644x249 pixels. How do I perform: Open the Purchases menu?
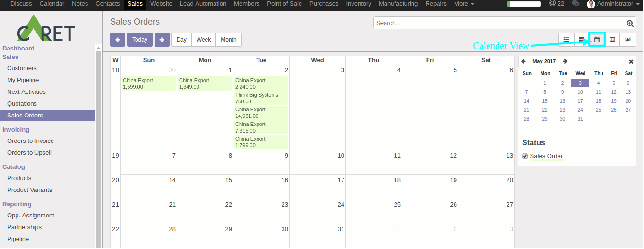[324, 4]
